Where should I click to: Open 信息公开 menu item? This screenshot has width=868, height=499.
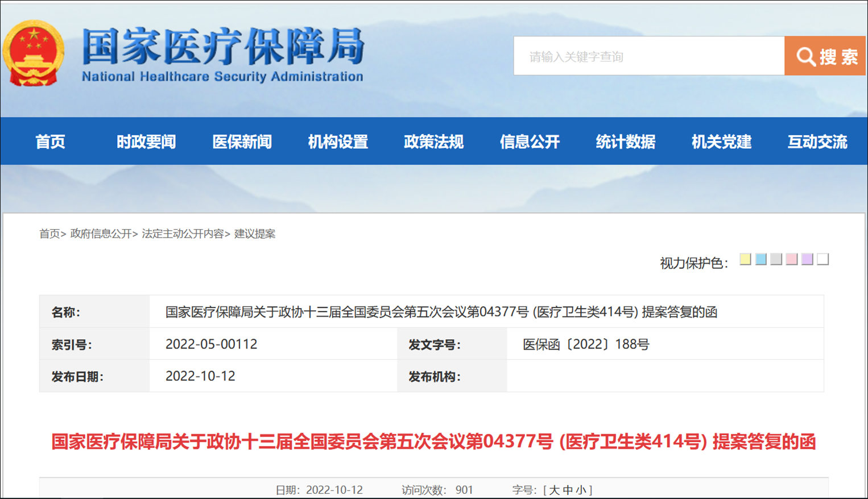click(x=530, y=142)
